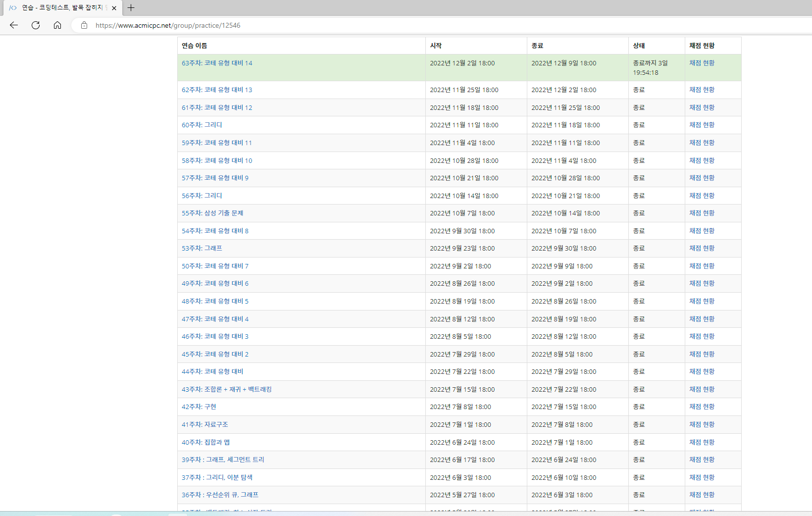
Task: Open 37주차 : 그리디, 이분 탐색 link
Action: coord(217,478)
